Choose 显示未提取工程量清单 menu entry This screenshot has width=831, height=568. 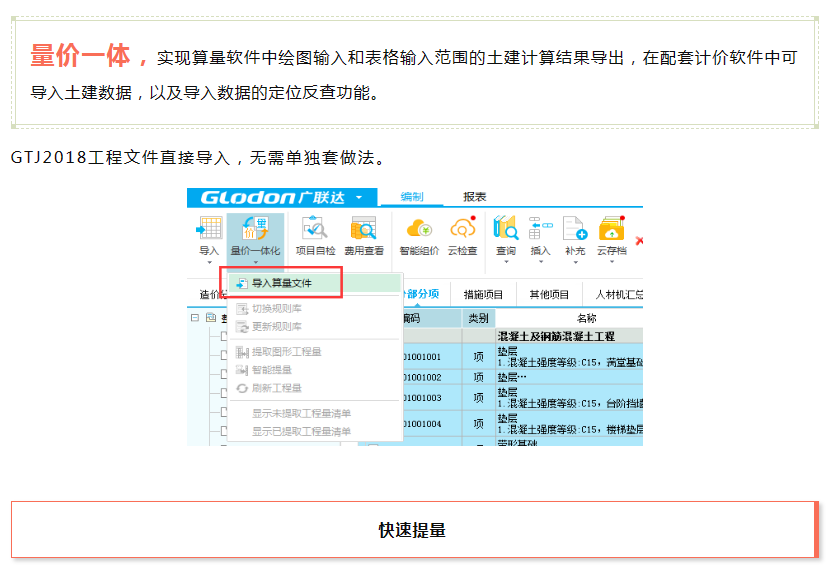pyautogui.click(x=315, y=413)
